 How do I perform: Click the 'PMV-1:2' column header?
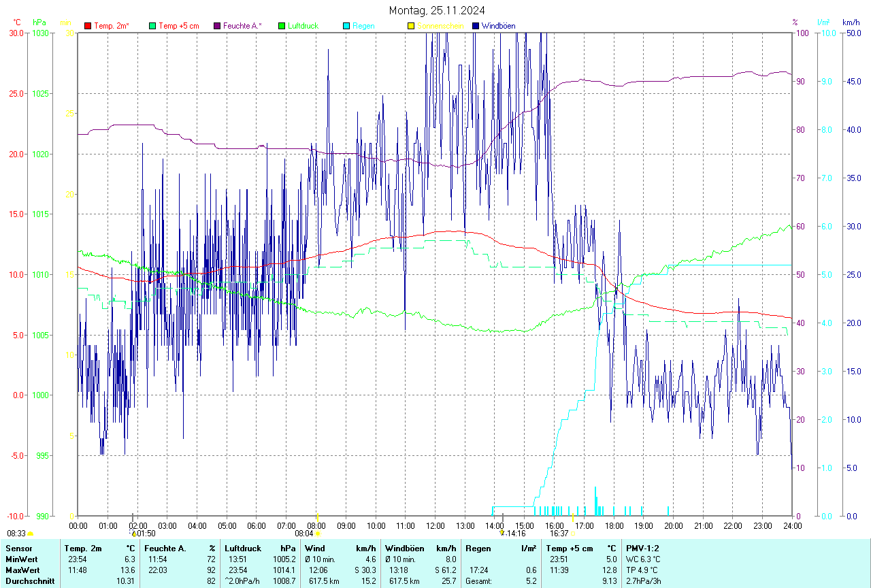[x=643, y=548]
